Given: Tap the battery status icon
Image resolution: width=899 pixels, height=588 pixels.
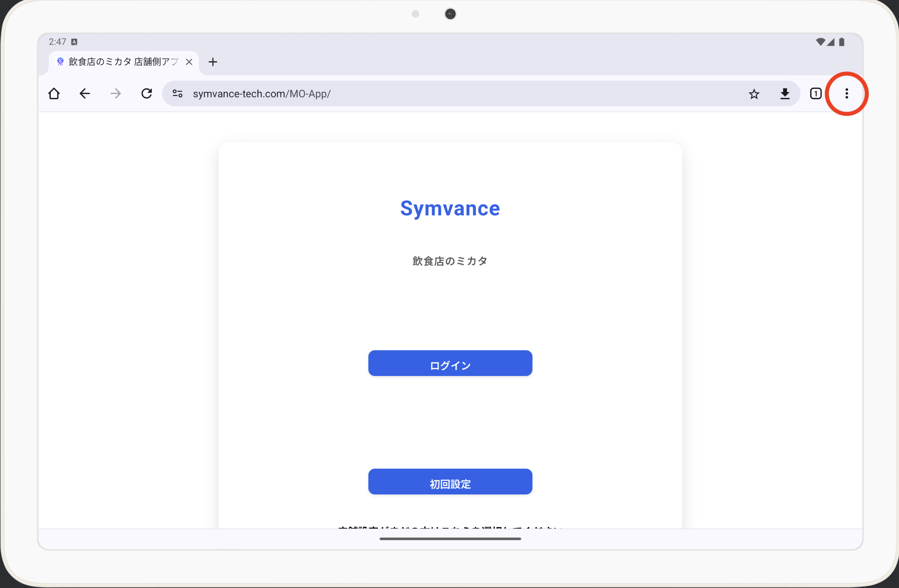Looking at the screenshot, I should [x=841, y=42].
